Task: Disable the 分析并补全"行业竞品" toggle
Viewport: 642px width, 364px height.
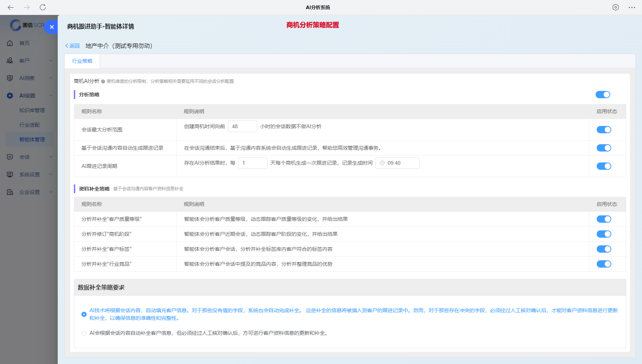Action: pos(604,264)
